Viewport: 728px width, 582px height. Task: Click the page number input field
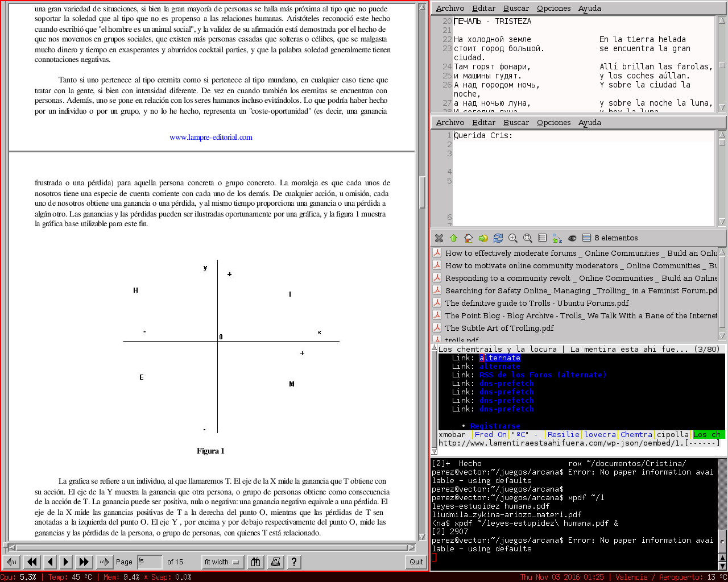150,562
